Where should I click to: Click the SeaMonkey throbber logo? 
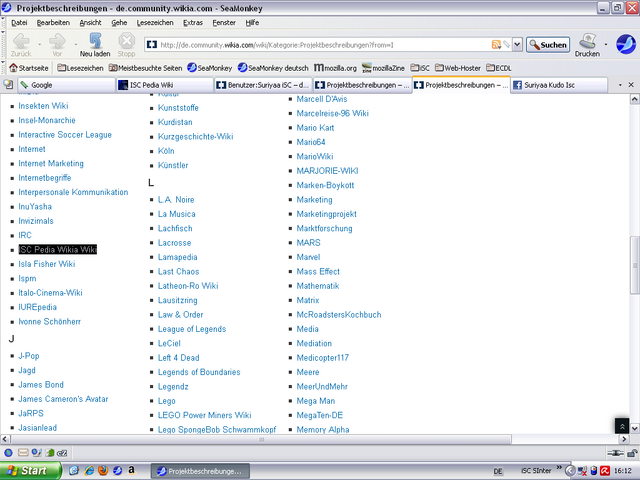pyautogui.click(x=626, y=44)
